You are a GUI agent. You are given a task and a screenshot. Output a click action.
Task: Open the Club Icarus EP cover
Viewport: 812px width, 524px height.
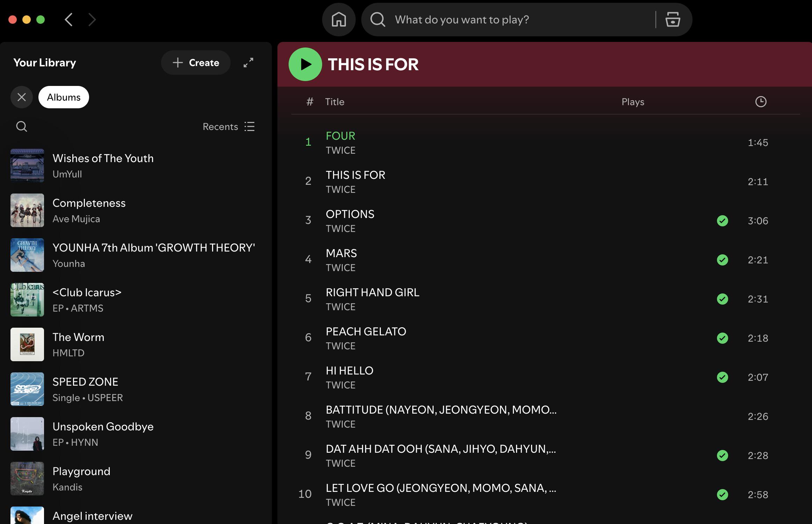pyautogui.click(x=27, y=300)
